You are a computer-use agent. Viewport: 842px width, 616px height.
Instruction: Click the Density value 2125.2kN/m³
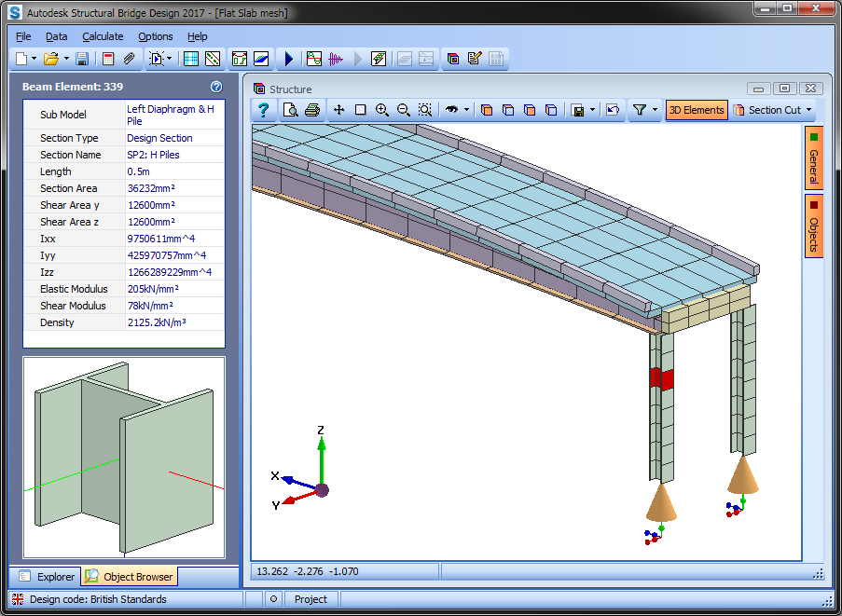157,322
